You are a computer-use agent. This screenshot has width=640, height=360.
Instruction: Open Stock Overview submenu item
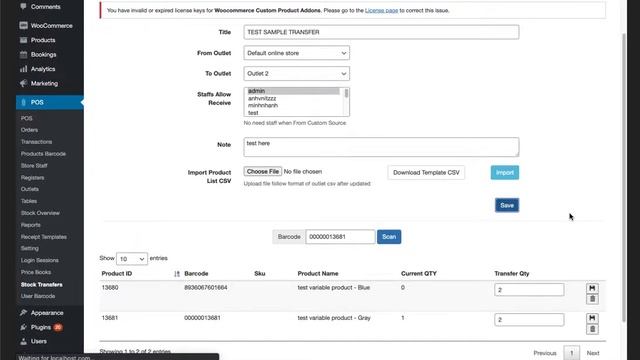[40, 213]
